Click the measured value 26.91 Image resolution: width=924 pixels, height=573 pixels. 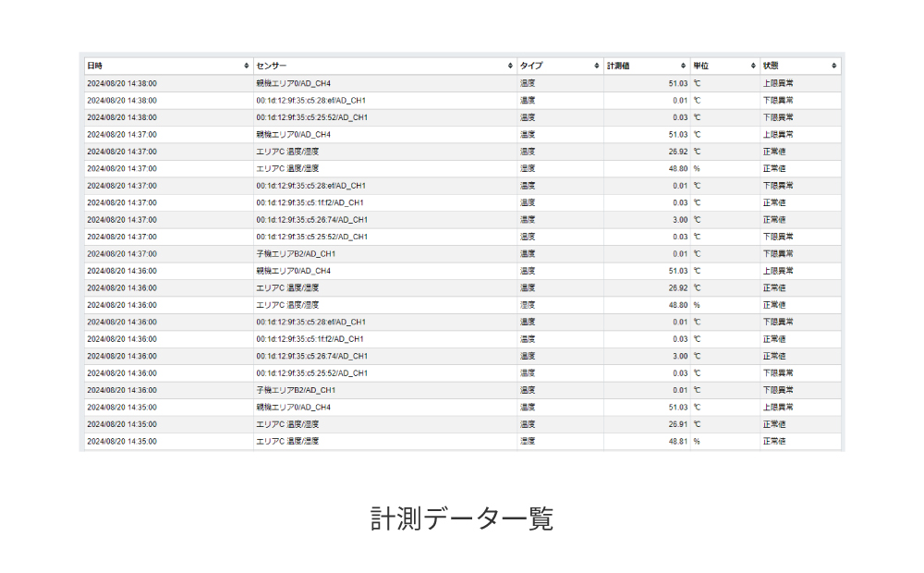click(x=677, y=424)
